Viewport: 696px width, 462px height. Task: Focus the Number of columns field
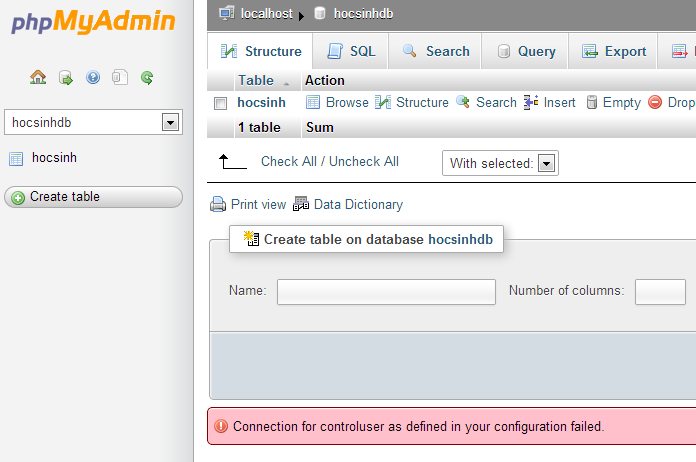[660, 292]
